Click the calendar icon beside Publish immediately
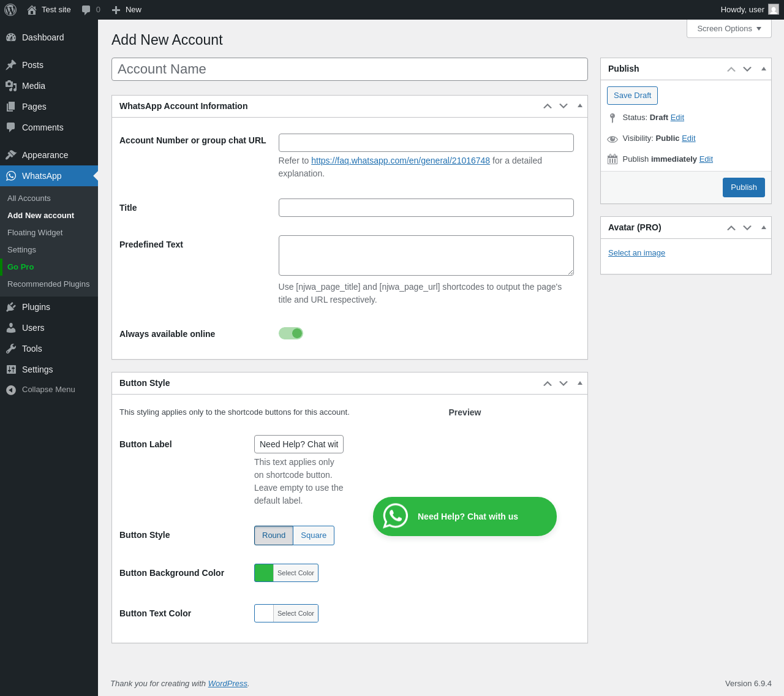 tap(612, 159)
